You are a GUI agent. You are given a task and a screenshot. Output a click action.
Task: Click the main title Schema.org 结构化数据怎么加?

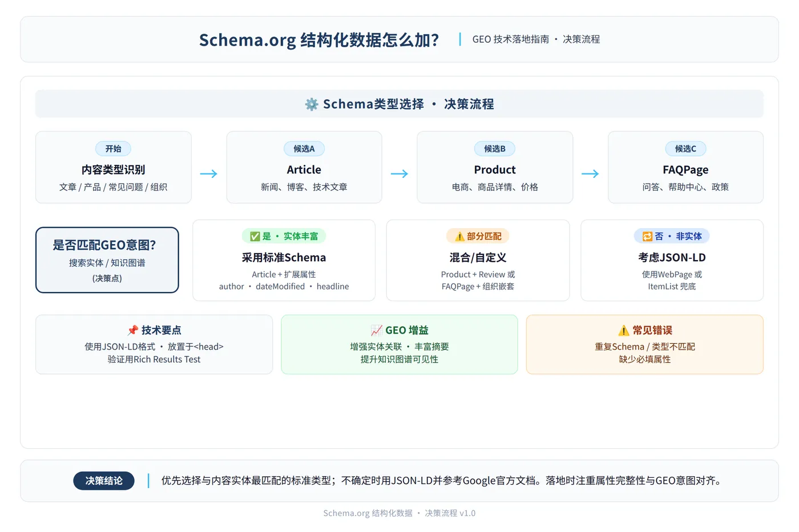coord(319,40)
